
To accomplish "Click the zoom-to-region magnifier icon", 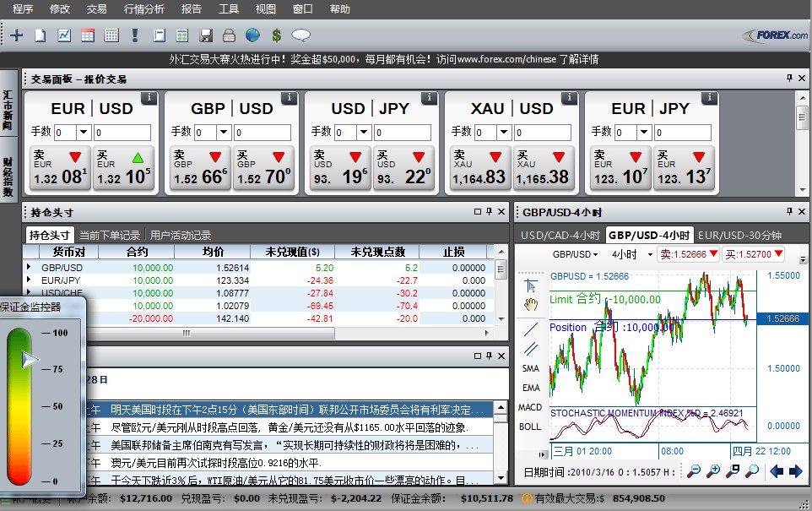I will [733, 471].
